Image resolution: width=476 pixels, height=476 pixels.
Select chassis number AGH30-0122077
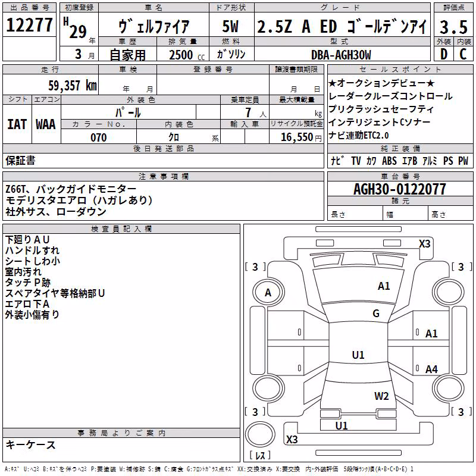coord(400,189)
